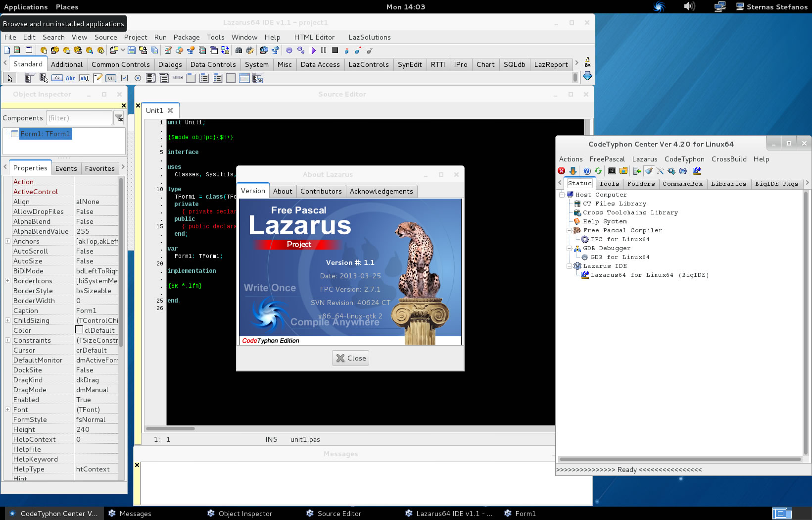Click the Run (play) toolbar icon

point(313,50)
